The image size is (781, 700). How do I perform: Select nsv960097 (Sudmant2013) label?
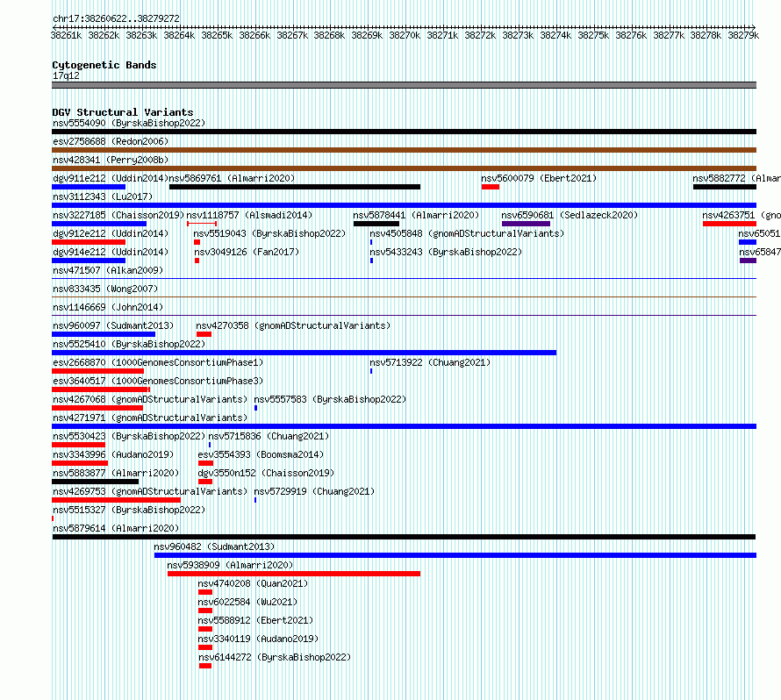[x=113, y=325]
